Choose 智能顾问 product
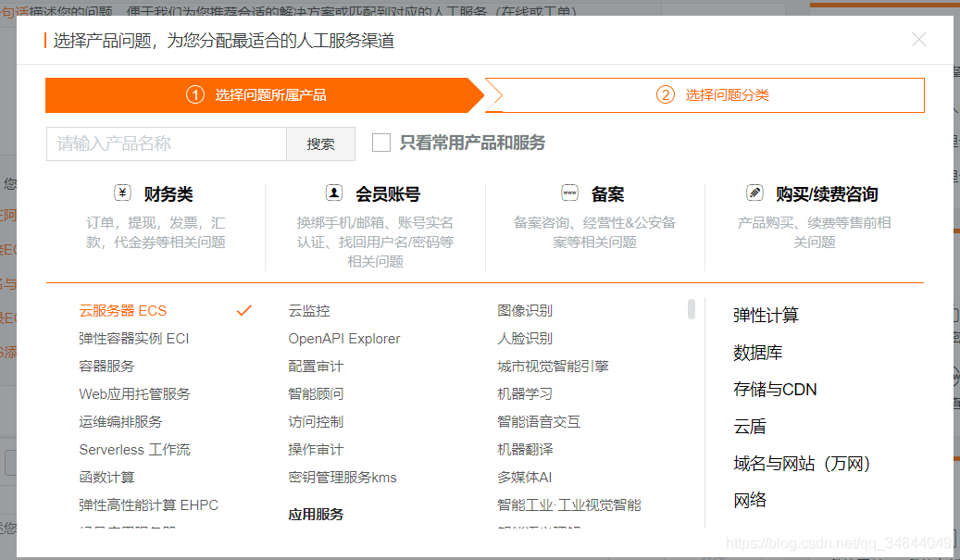This screenshot has width=960, height=560. coord(316,394)
